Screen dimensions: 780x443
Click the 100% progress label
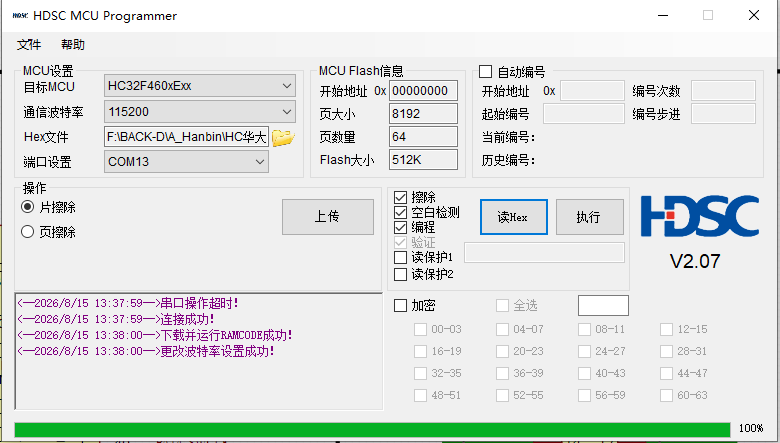(x=751, y=428)
